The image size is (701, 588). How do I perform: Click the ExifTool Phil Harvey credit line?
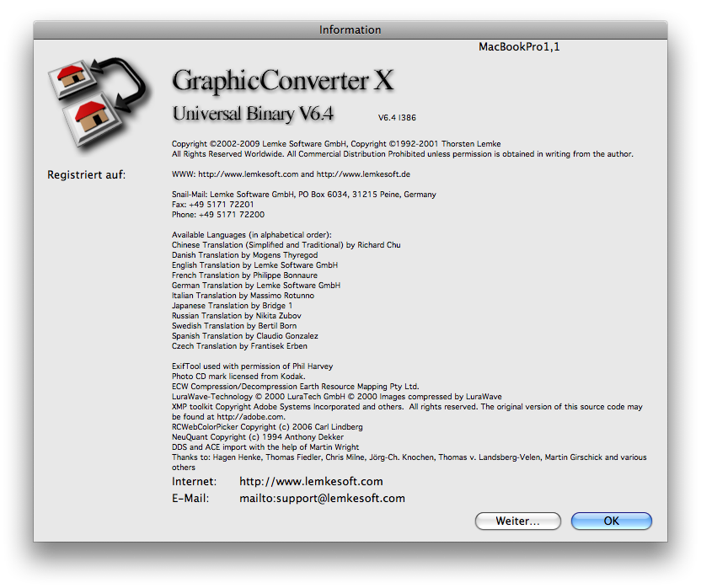point(252,366)
